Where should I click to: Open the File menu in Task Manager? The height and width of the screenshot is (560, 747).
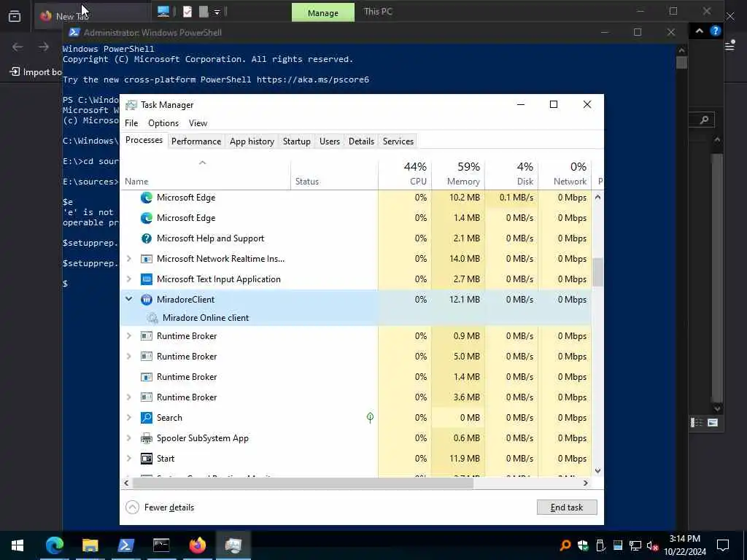[131, 123]
